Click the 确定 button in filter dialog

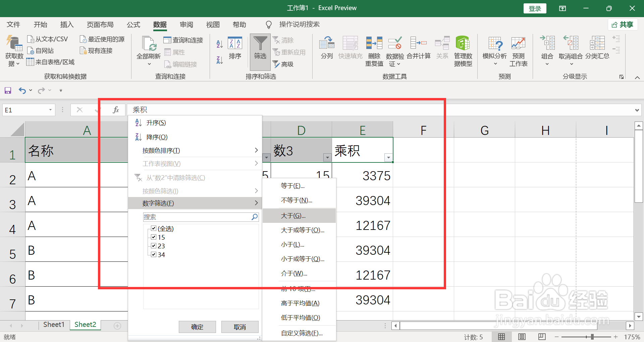tap(197, 327)
